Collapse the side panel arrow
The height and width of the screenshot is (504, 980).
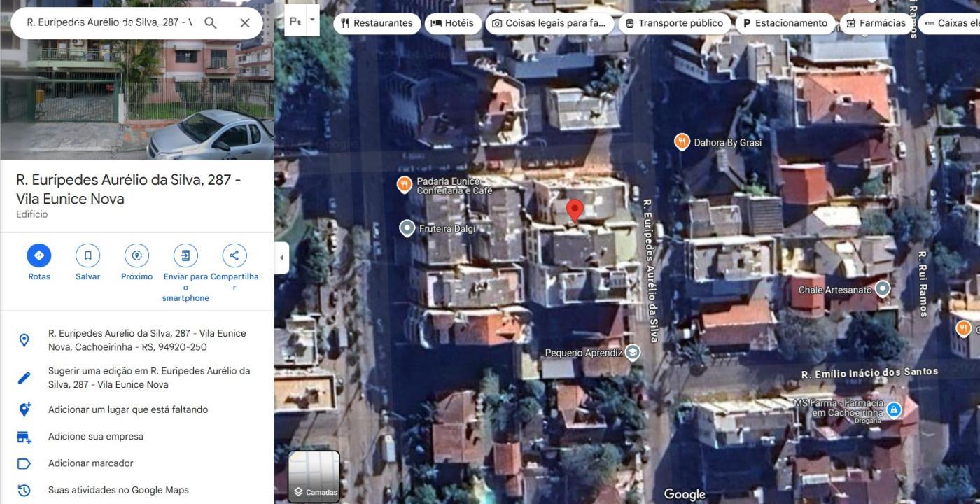pos(281,257)
